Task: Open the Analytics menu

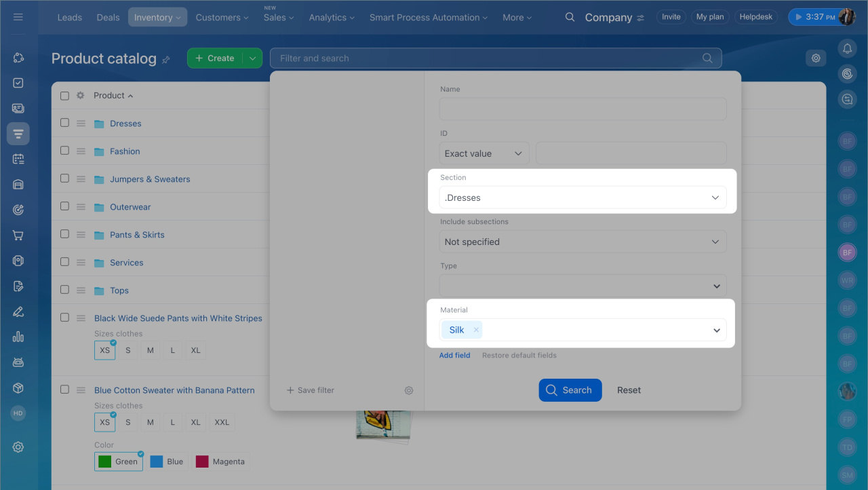Action: tap(332, 18)
